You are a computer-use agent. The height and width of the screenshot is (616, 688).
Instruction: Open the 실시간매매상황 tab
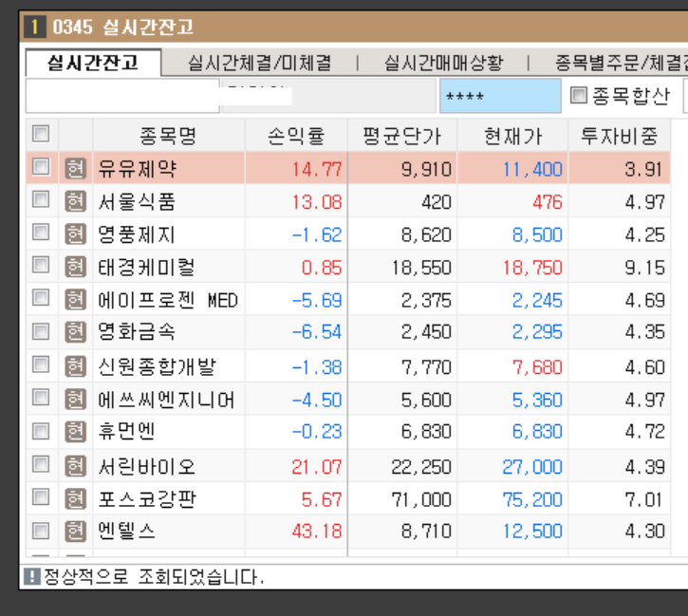[x=443, y=64]
